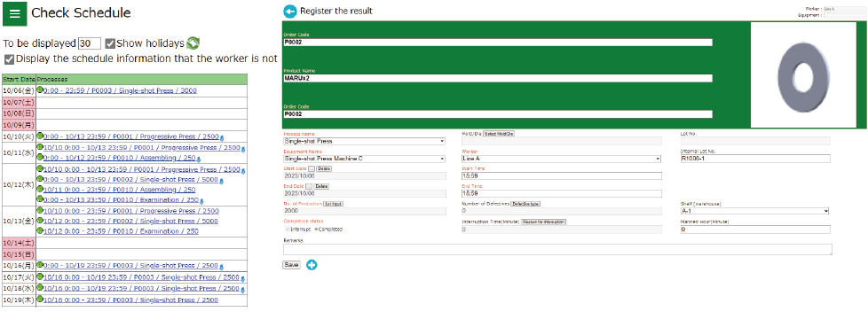This screenshot has width=868, height=335.
Task: Click blue icon after 10/11 Assembling entry
Action: point(198,159)
